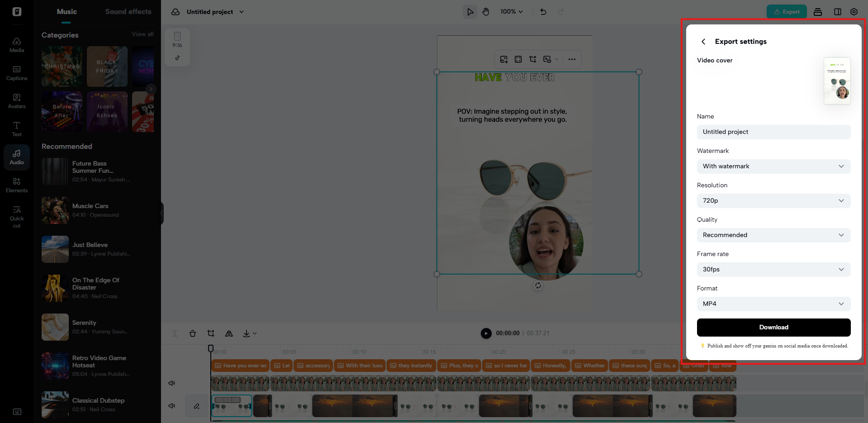Screen dimensions: 868x423
Task: Click the timeline crop tool
Action: click(211, 333)
